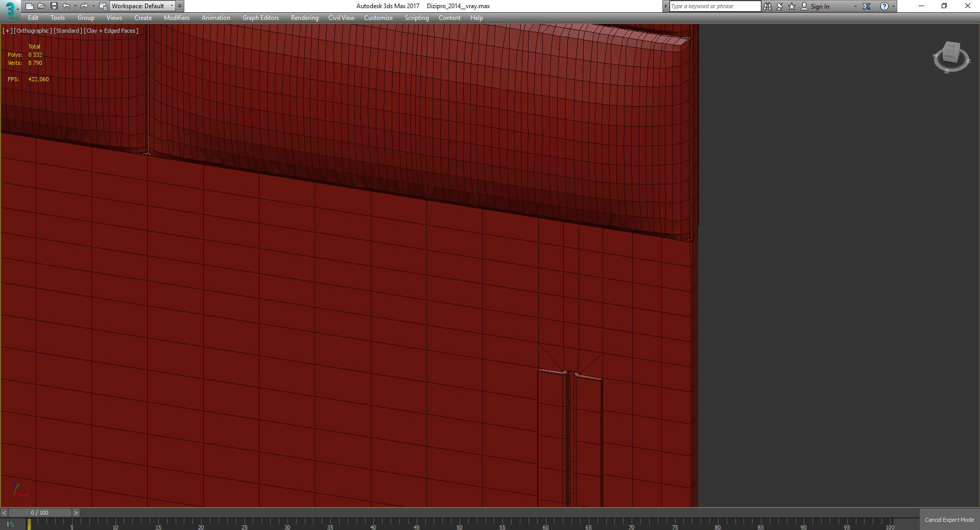
Task: Open the Content menu
Action: click(449, 18)
